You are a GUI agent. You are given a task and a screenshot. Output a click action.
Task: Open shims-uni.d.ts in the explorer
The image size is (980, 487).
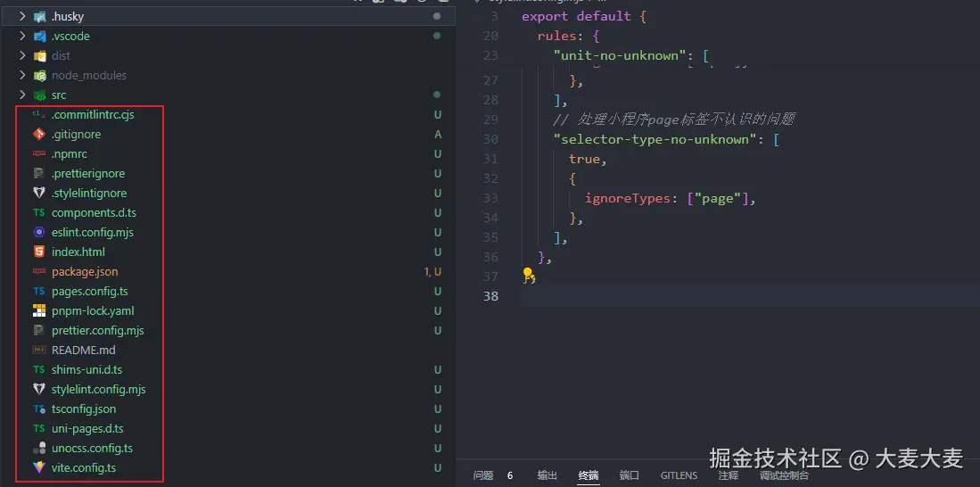tap(86, 369)
